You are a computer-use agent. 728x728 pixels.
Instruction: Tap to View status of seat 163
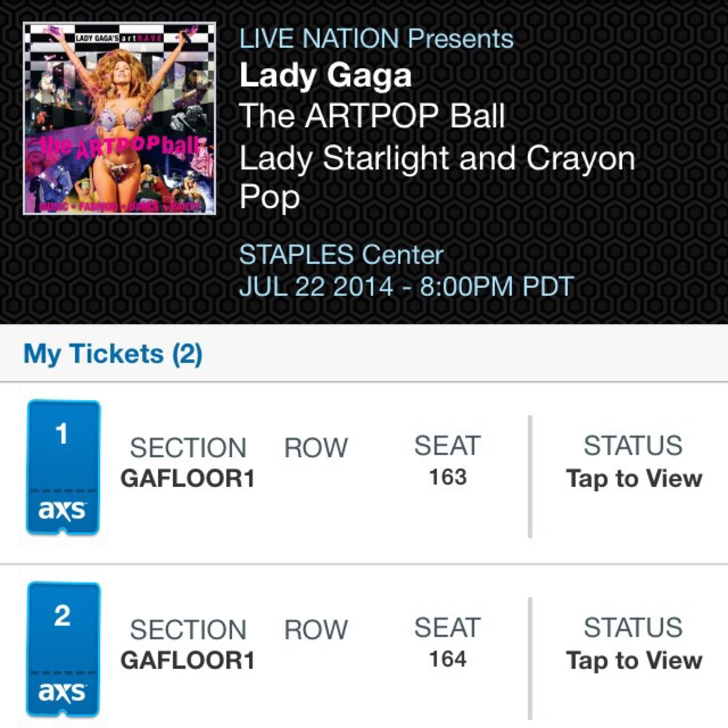pyautogui.click(x=634, y=479)
